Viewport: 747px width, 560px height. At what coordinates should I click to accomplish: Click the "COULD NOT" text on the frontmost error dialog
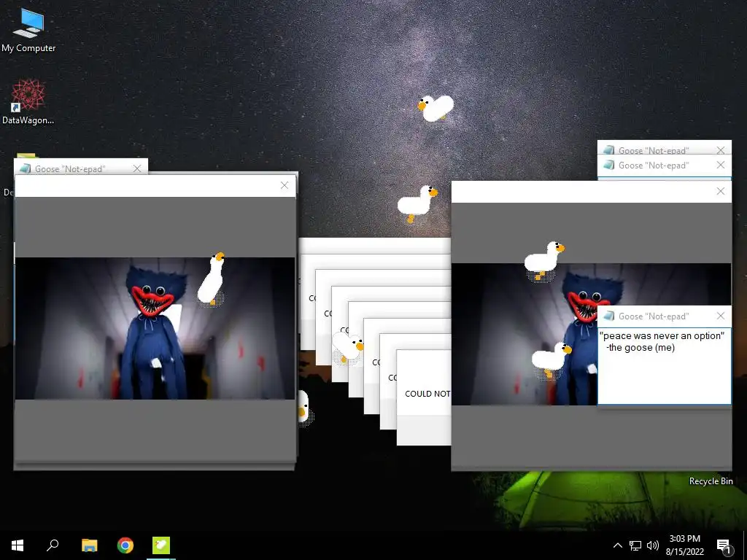[427, 394]
